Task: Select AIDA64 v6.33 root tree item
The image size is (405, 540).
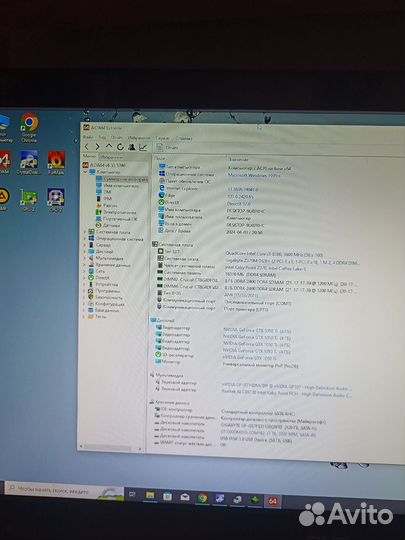Action: tap(104, 165)
